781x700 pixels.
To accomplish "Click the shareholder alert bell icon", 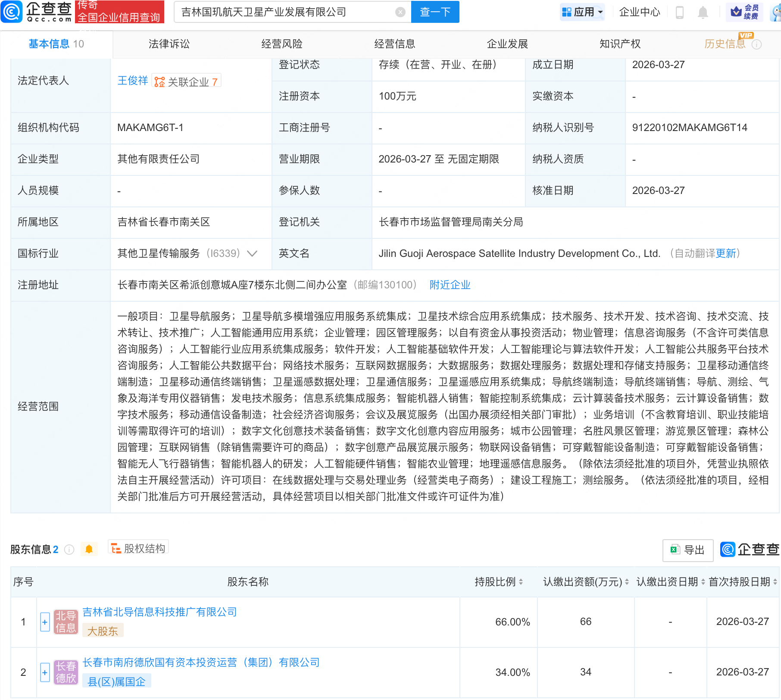I will pos(89,549).
